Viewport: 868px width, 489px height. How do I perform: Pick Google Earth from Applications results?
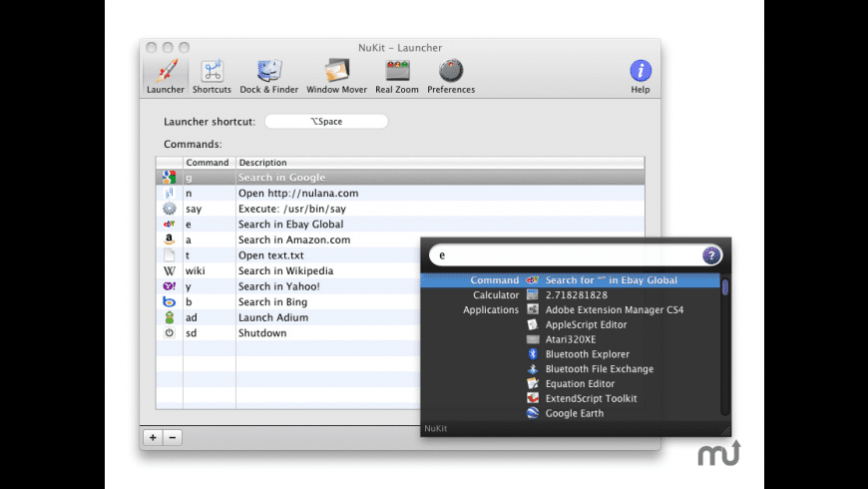(574, 413)
